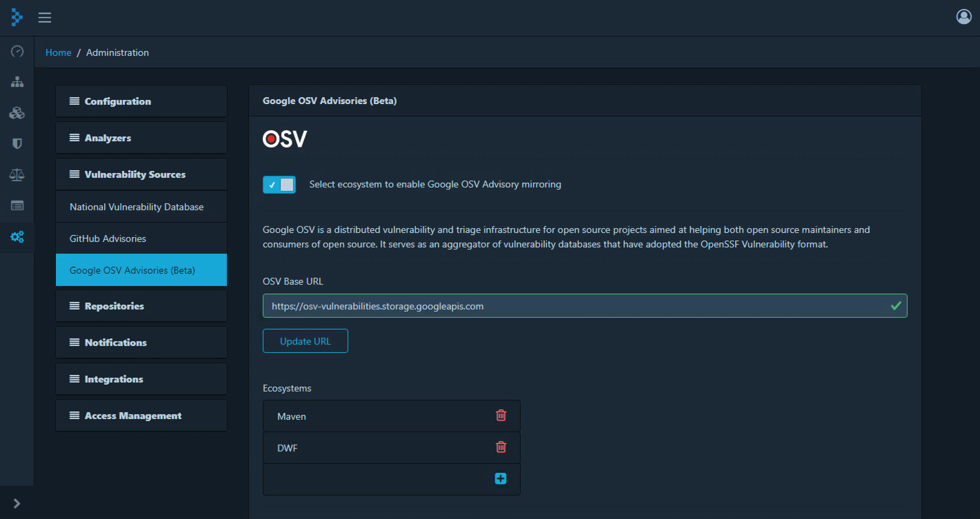This screenshot has height=519, width=980.
Task: Open the Projects hierarchy icon in sidebar
Action: tap(17, 82)
